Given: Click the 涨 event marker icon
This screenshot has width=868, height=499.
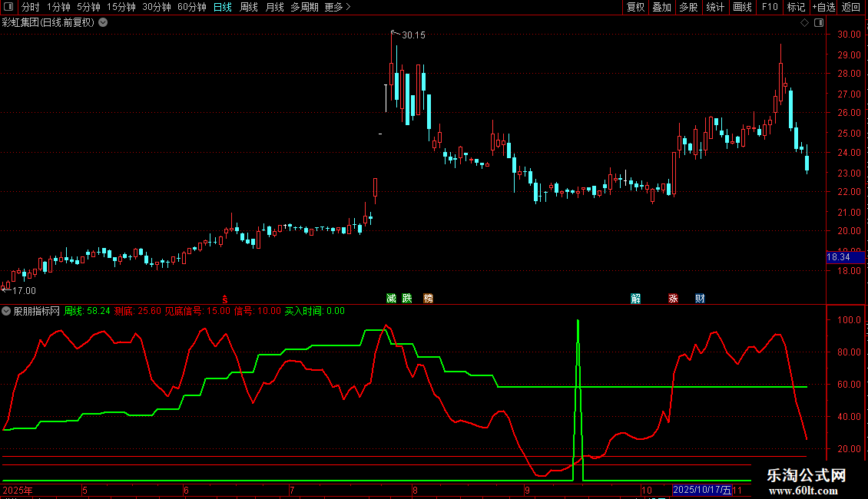Looking at the screenshot, I should [x=673, y=298].
